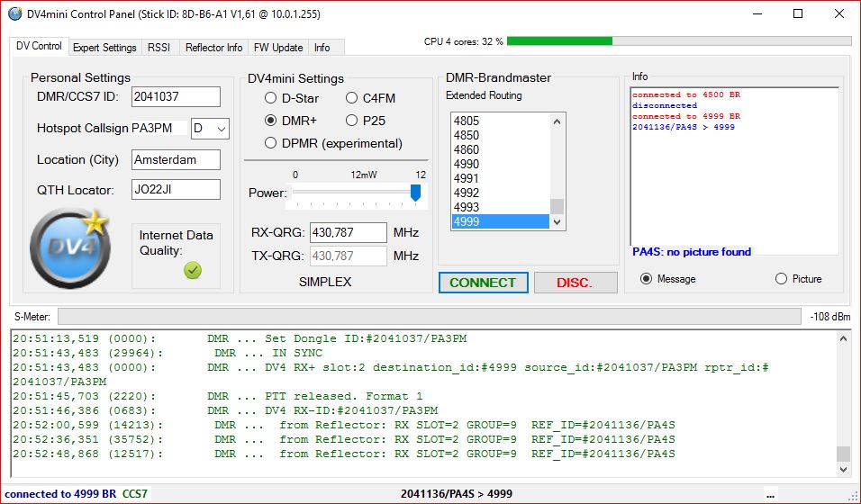Click the QTH Locator field
861x504 pixels.
[x=176, y=189]
